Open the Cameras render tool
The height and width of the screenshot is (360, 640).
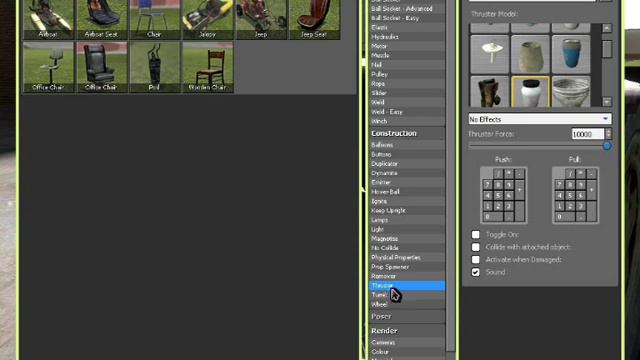(407, 343)
